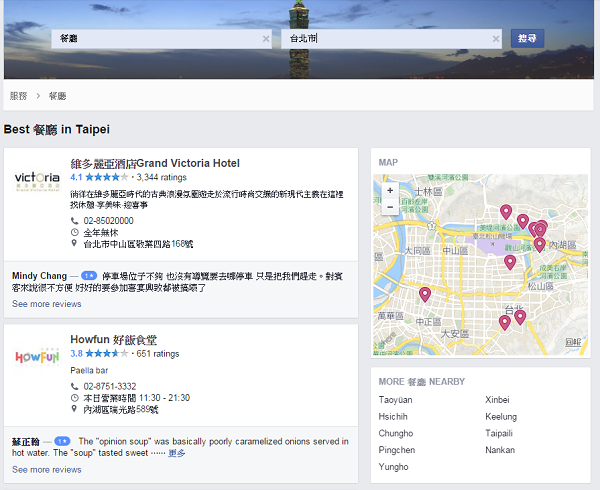Click the phone icon beside 02-85020000
600x490 pixels.
point(75,221)
